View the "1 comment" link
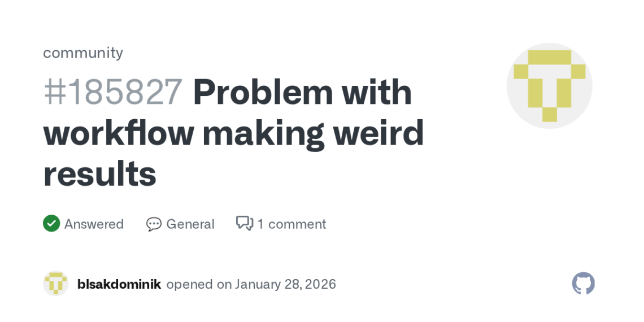This screenshot has width=644, height=322. 291,224
